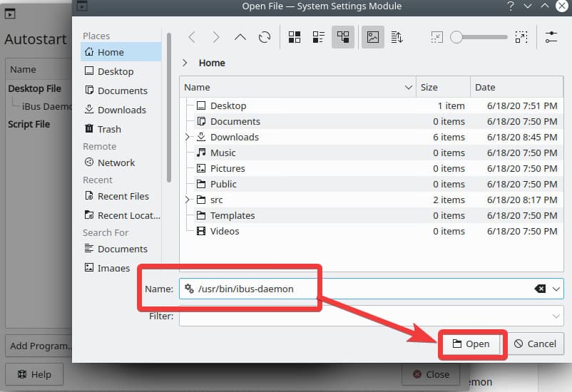
Task: Select Documents in the Places sidebar
Action: [122, 91]
